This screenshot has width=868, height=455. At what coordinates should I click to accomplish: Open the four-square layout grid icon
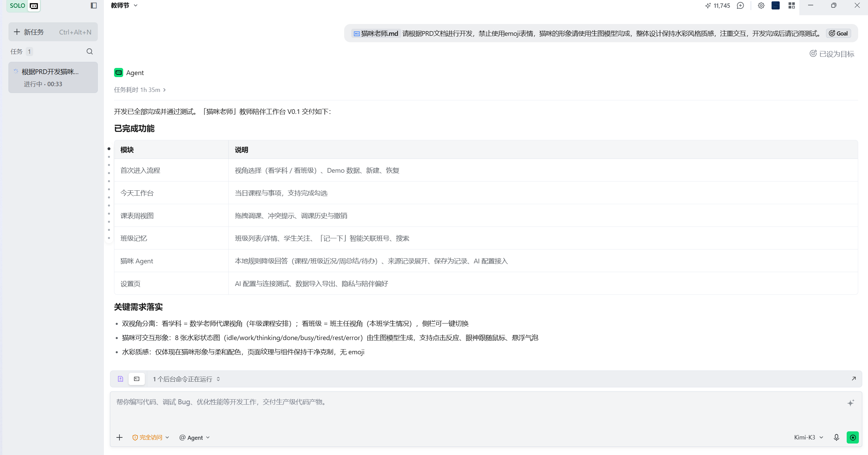tap(792, 5)
